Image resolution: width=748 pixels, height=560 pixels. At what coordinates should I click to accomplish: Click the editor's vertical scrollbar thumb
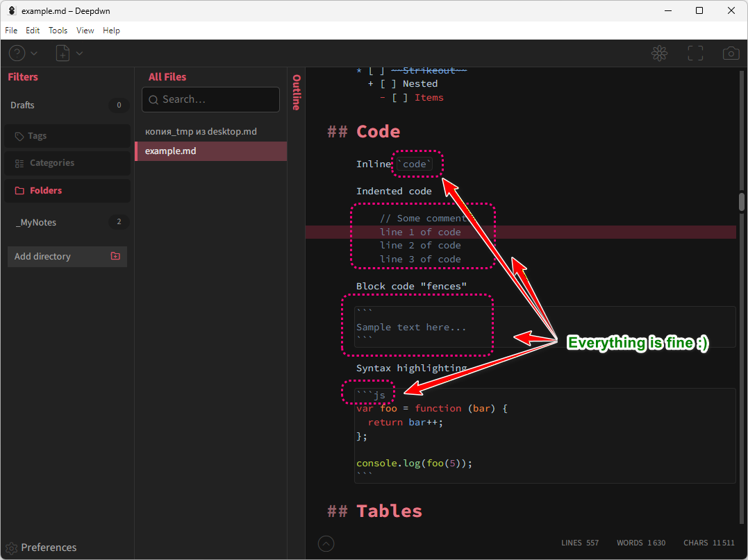(742, 201)
